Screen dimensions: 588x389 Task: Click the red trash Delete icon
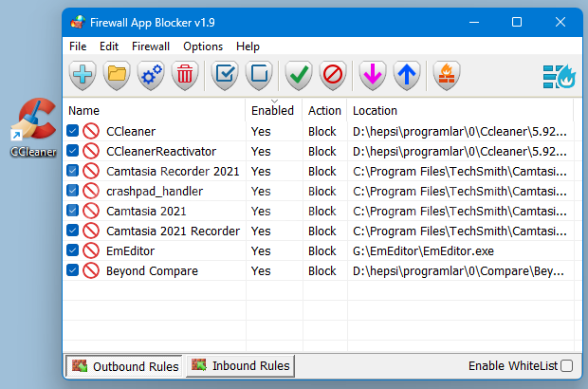pyautogui.click(x=185, y=75)
